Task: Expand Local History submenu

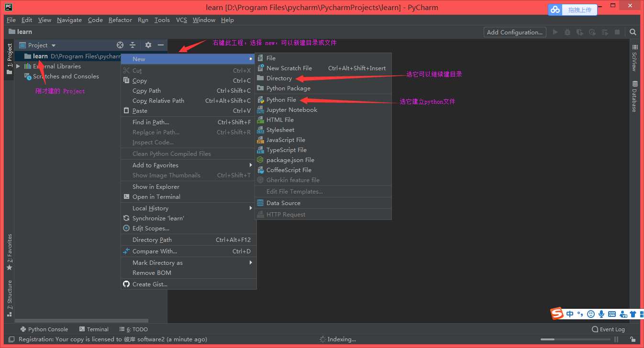Action: 250,208
